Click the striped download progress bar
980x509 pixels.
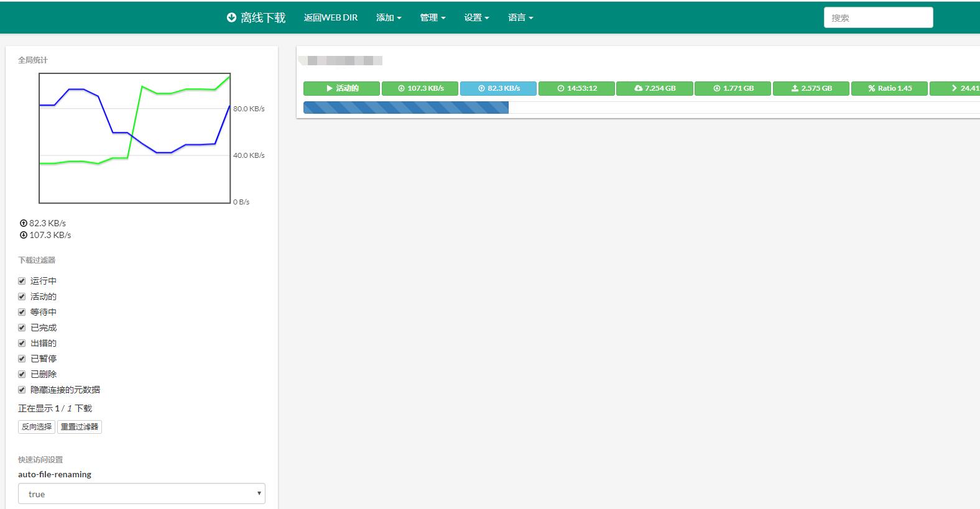405,108
